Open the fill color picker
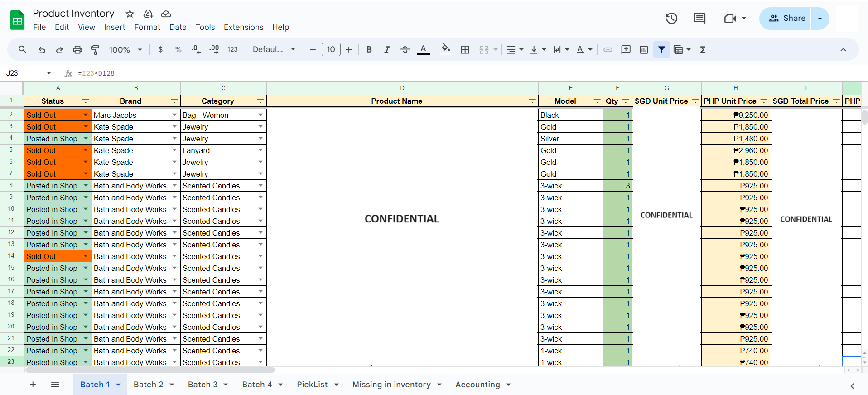 [446, 49]
